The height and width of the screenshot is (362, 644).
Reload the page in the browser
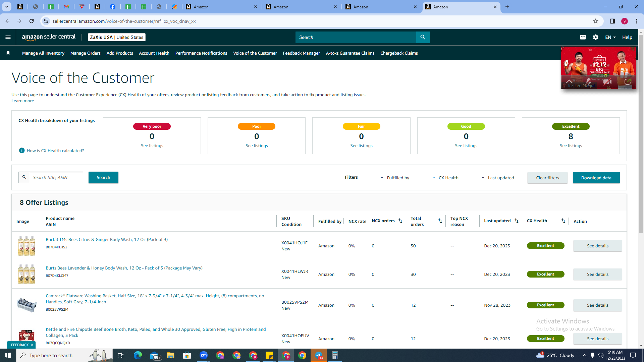[32, 21]
